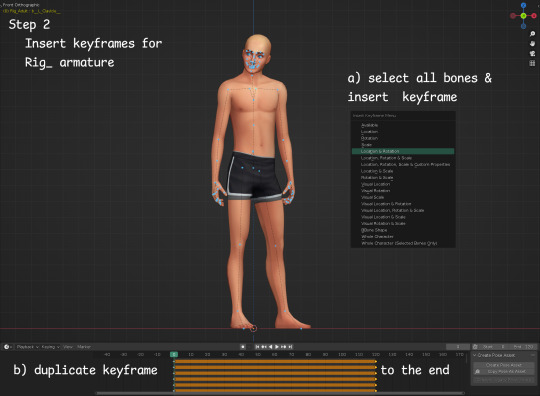Choose Location in Insert Keyframe menu
This screenshot has height=396, width=540.
(403, 132)
